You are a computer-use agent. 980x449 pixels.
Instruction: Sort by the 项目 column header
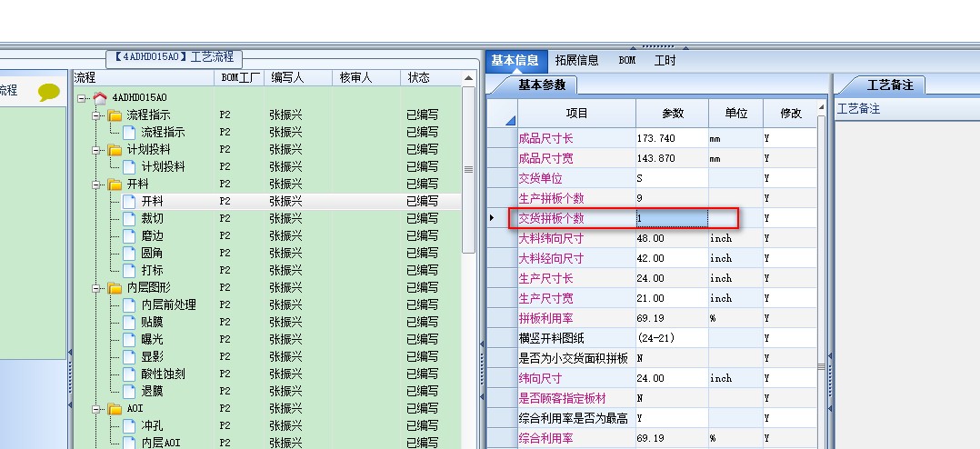[x=576, y=114]
